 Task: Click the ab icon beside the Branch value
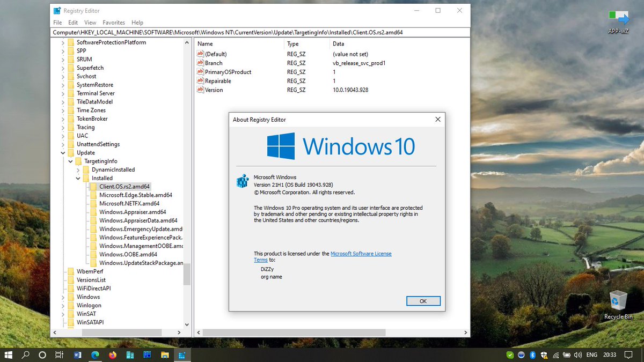coord(201,63)
